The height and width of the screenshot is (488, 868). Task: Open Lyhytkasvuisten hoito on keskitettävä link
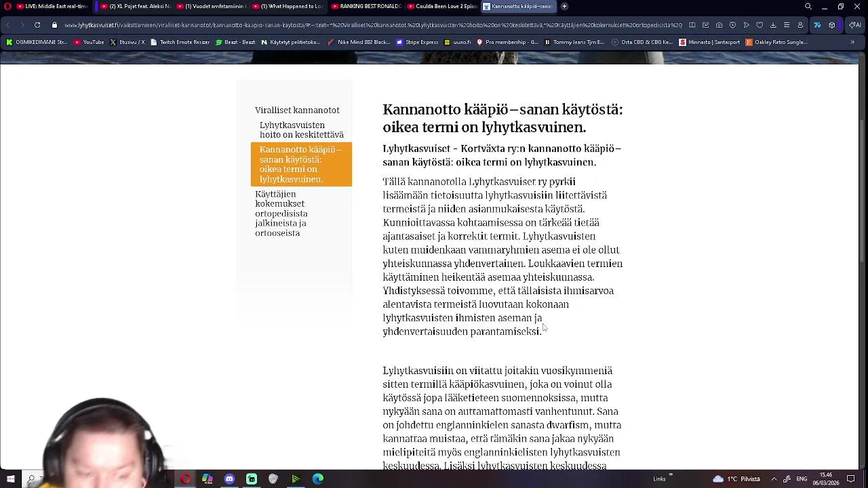pos(301,129)
